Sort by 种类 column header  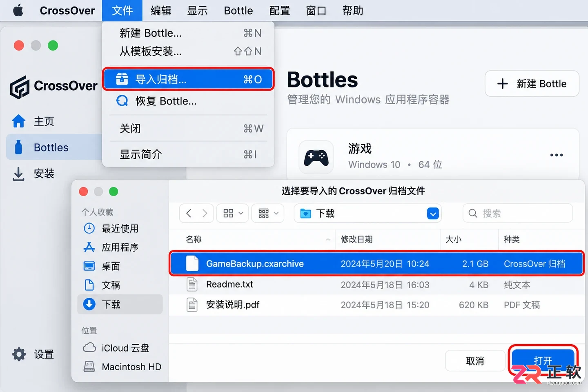tap(512, 239)
